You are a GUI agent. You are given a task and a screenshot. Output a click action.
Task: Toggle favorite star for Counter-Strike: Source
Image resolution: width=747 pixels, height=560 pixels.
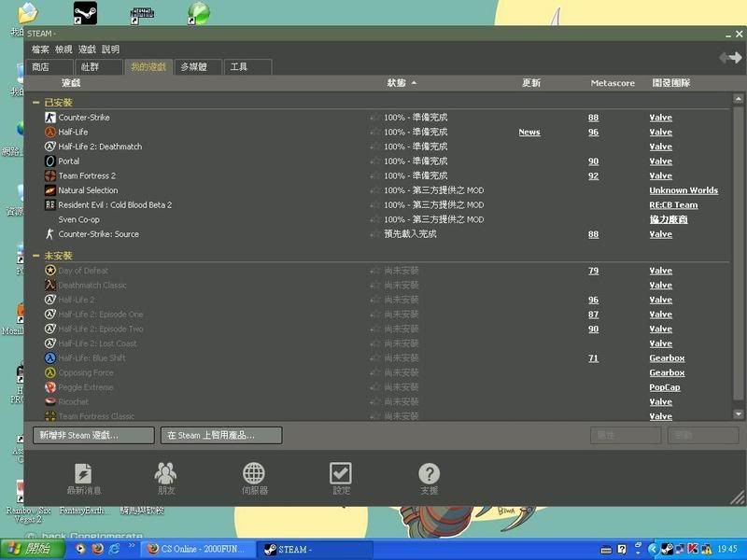coord(374,234)
